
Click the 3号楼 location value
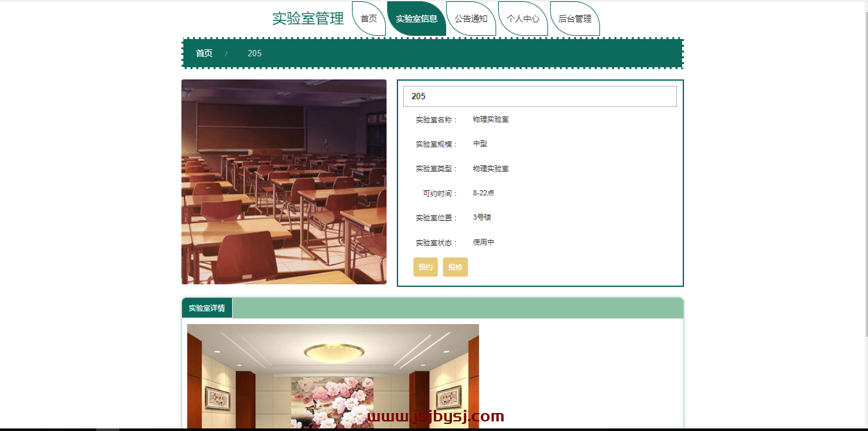pos(482,218)
